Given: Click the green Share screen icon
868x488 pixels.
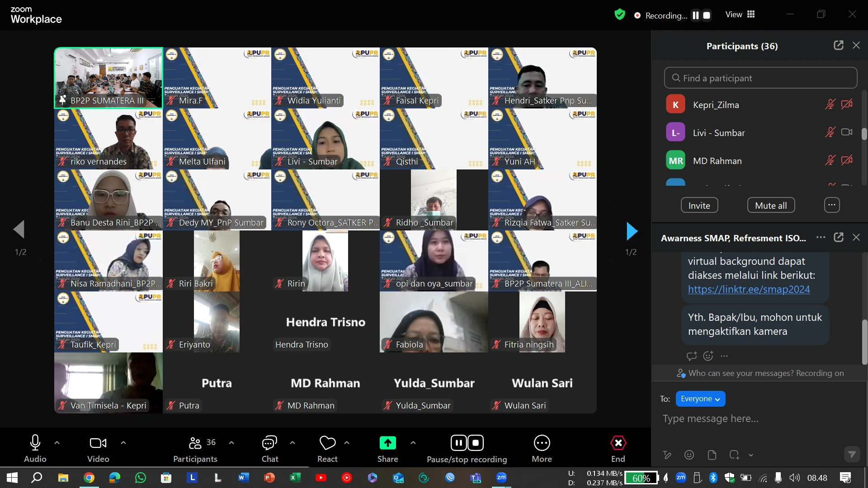Looking at the screenshot, I should pos(387,443).
